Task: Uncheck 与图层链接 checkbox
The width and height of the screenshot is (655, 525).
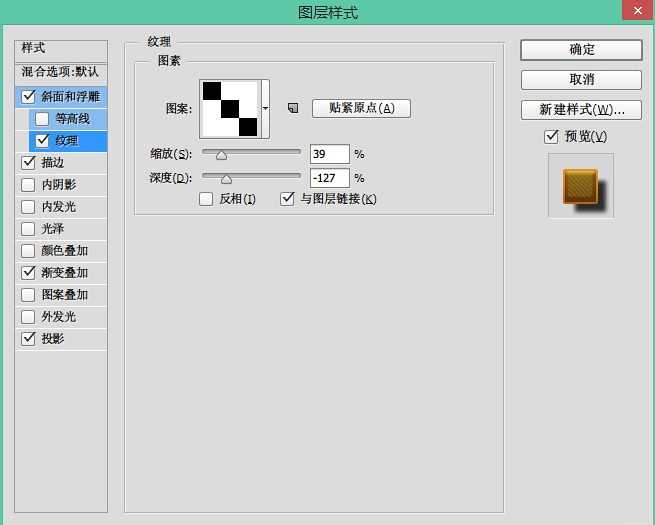Action: pyautogui.click(x=288, y=199)
